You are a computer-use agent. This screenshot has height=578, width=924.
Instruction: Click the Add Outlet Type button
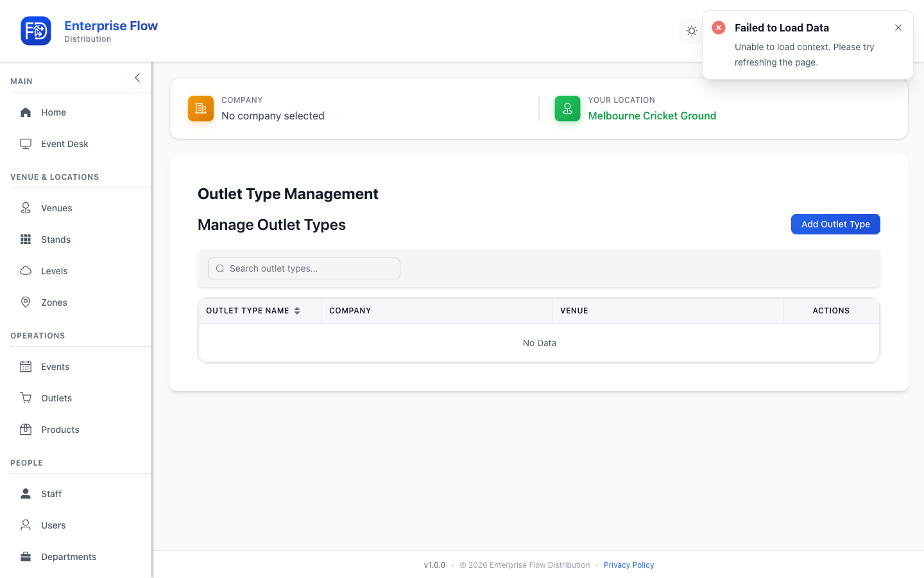click(835, 224)
